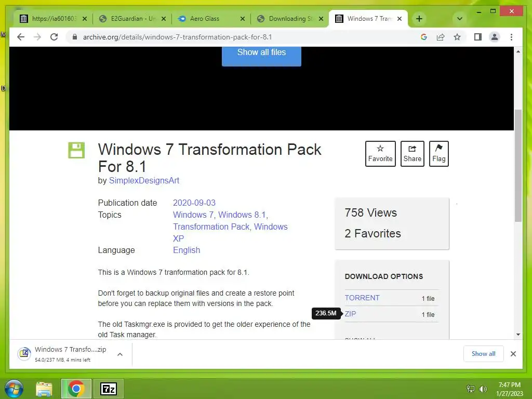Download the TORRENT option
The height and width of the screenshot is (399, 532).
tap(362, 298)
